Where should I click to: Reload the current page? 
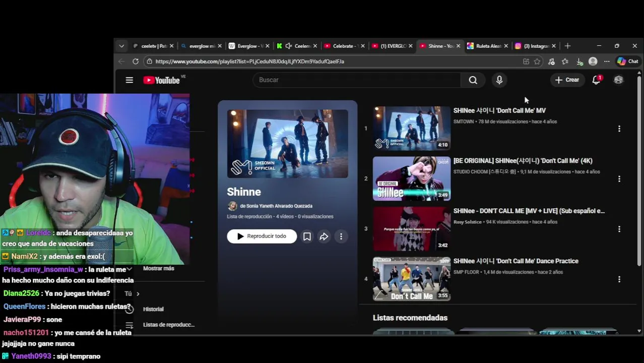[x=136, y=61]
